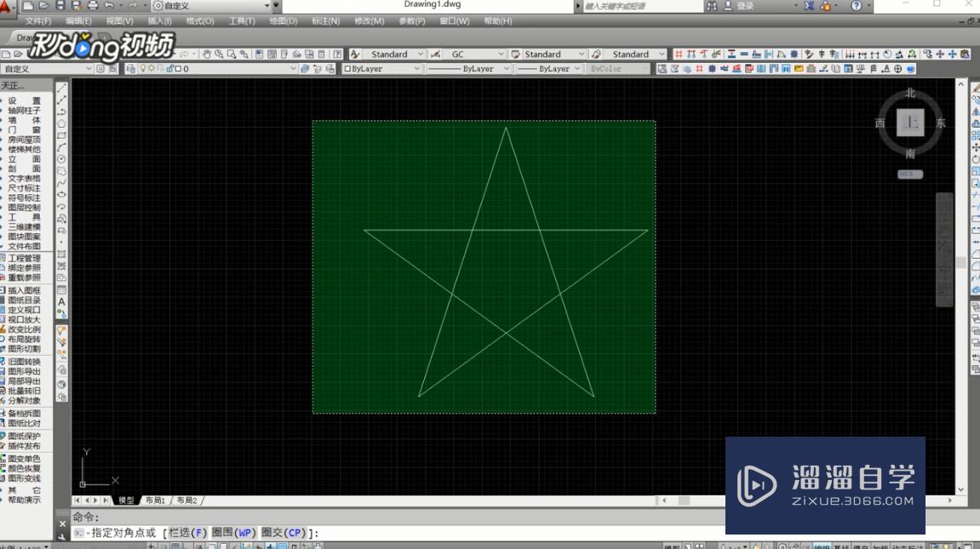980x549 pixels.
Task: Select the Circle tool in draw toolbar
Action: coord(62,159)
